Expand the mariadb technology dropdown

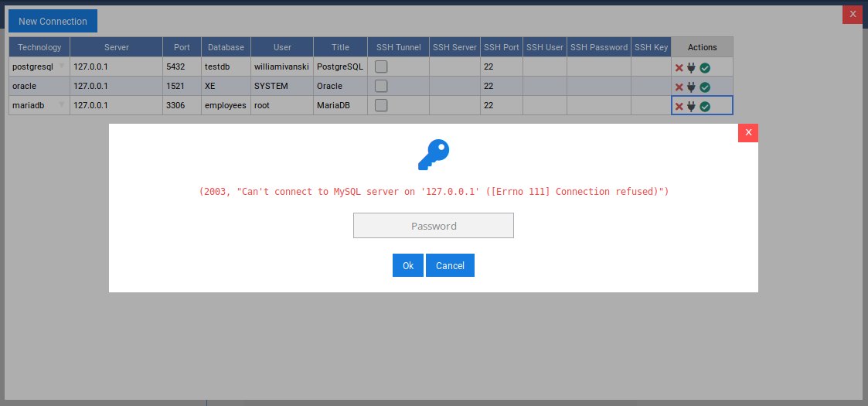pyautogui.click(x=62, y=104)
